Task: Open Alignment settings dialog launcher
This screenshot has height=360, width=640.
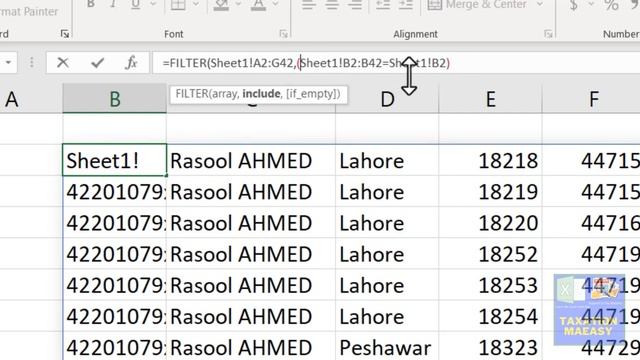Action: (548, 34)
